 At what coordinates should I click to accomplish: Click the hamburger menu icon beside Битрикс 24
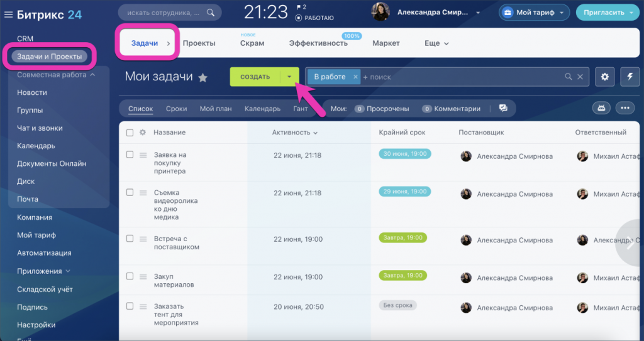coord(8,14)
